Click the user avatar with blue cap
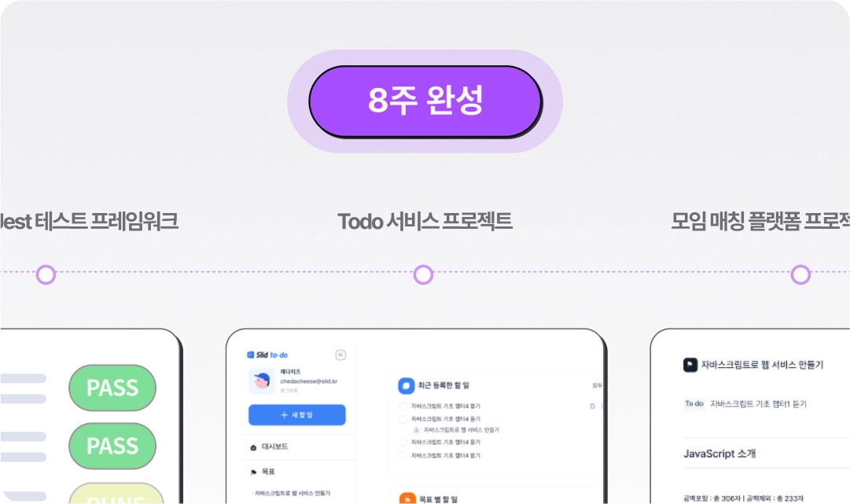Viewport: 850px width, 504px height. tap(262, 381)
